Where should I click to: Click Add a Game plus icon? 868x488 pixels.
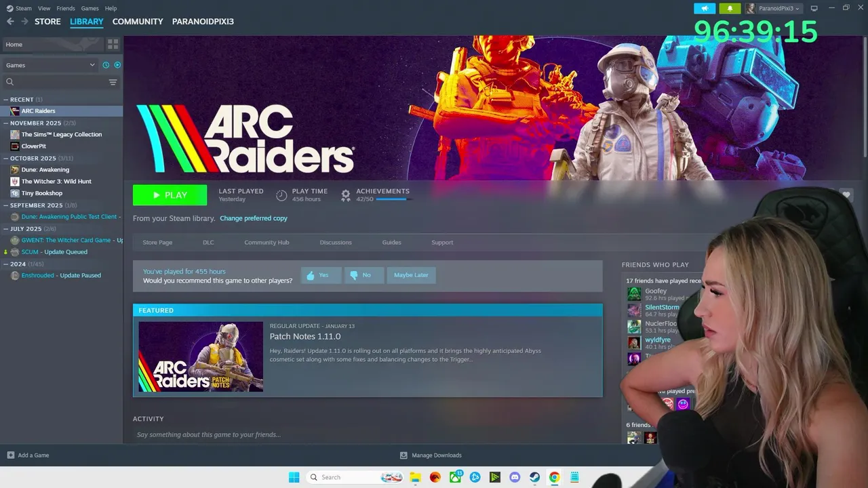tap(10, 455)
